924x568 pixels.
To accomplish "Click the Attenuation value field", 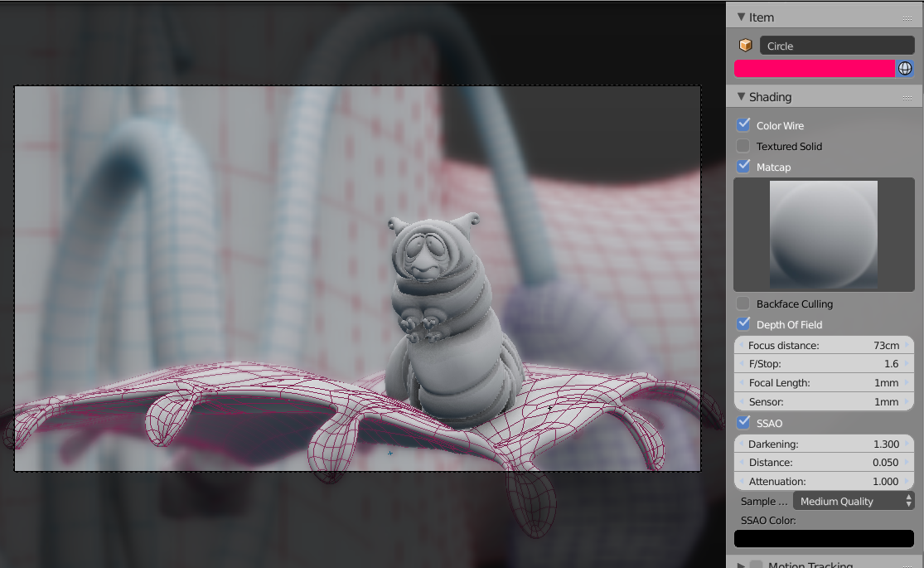I will (x=824, y=481).
